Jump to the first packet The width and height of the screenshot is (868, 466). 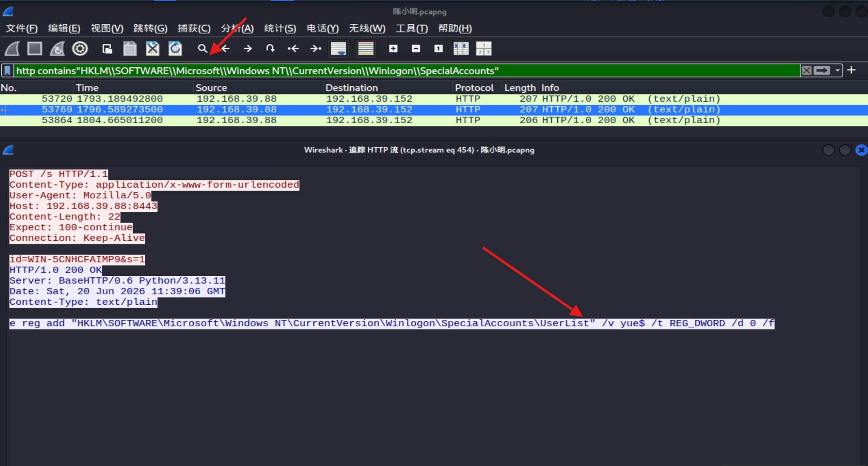click(x=293, y=49)
